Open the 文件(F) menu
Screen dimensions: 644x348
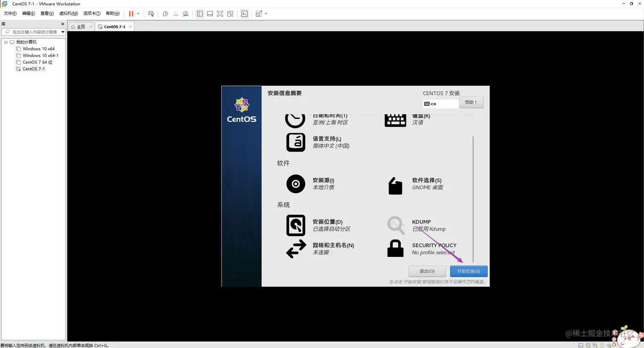coord(10,14)
